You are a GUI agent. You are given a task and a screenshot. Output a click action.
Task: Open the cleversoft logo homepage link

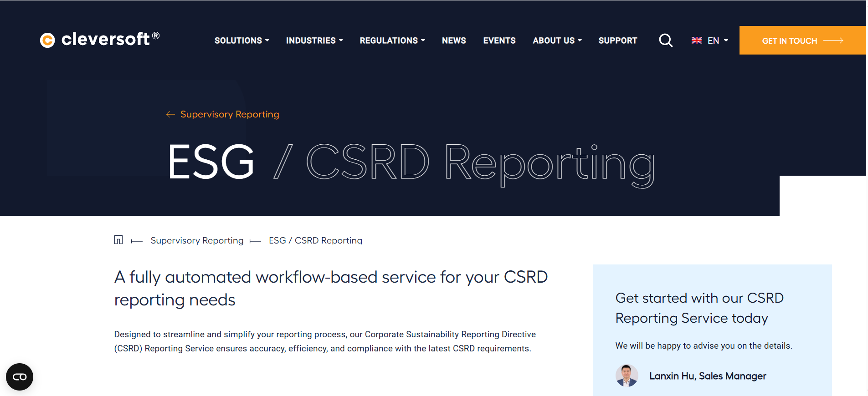tap(100, 40)
